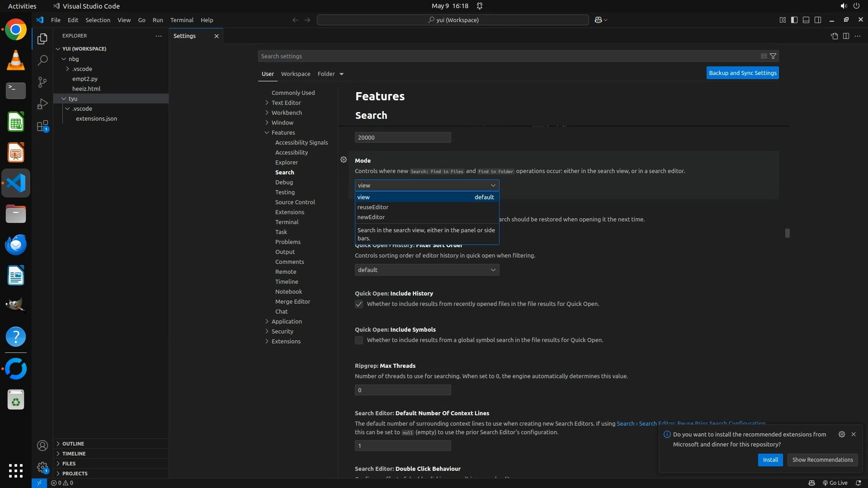Screen dimensions: 868x488
Task: Click the Backup and Sync Settings button
Action: [742, 73]
